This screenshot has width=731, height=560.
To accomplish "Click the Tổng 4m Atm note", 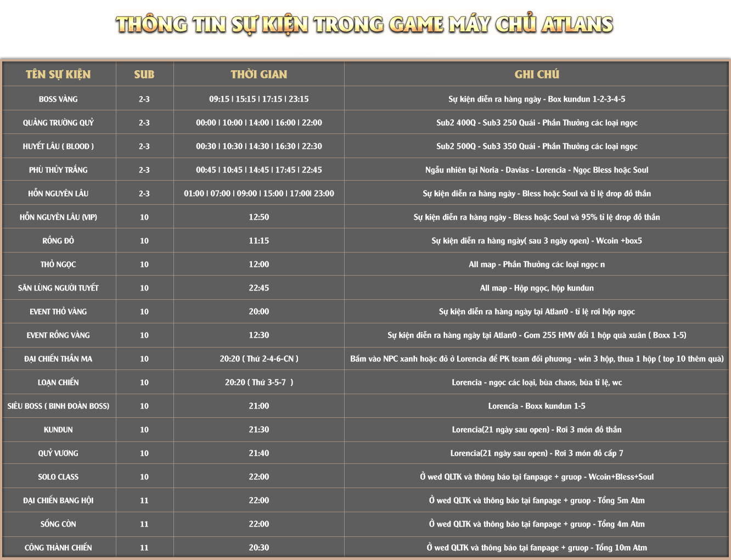I will [x=537, y=524].
